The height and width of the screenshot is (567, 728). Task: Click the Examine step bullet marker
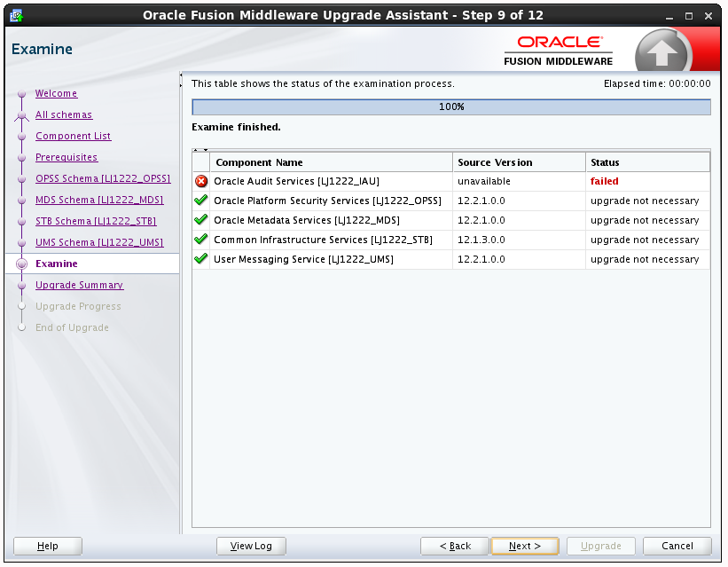click(21, 264)
